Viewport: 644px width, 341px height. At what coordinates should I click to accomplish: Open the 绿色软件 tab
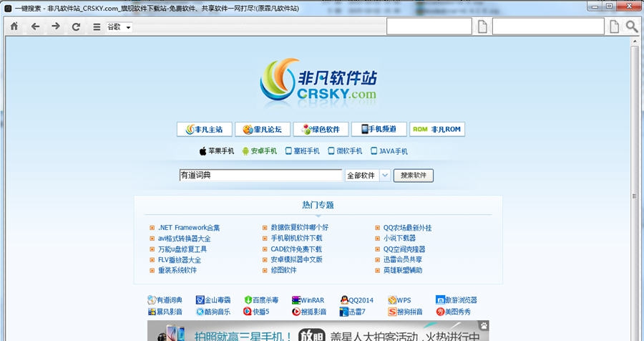pos(321,129)
